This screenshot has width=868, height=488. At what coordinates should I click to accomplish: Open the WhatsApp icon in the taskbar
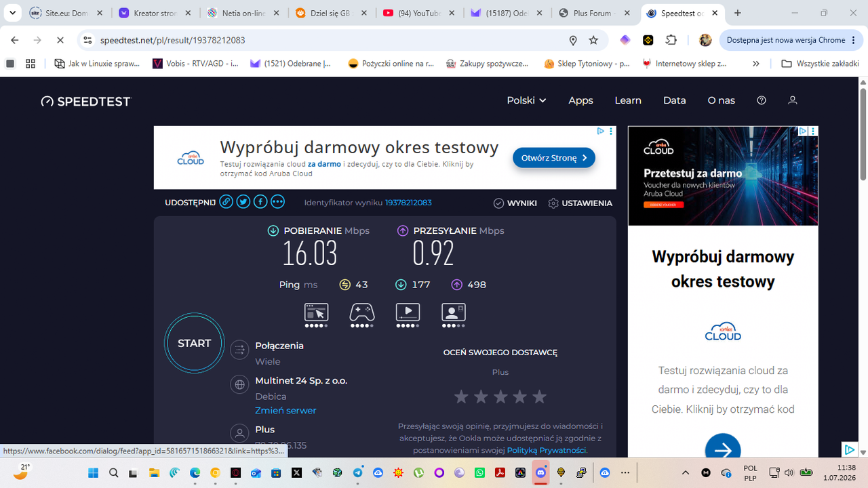point(479,472)
